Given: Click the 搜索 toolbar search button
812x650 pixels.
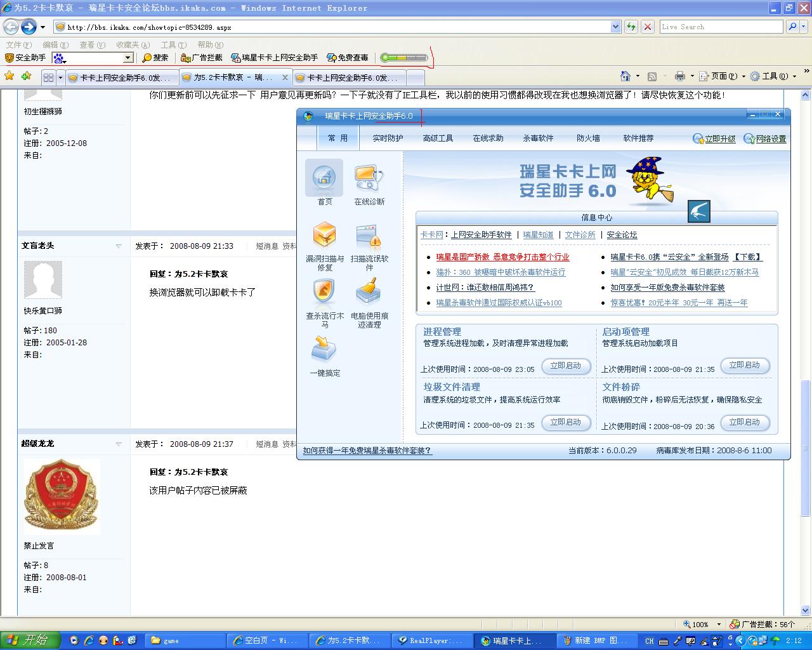Looking at the screenshot, I should coord(155,58).
